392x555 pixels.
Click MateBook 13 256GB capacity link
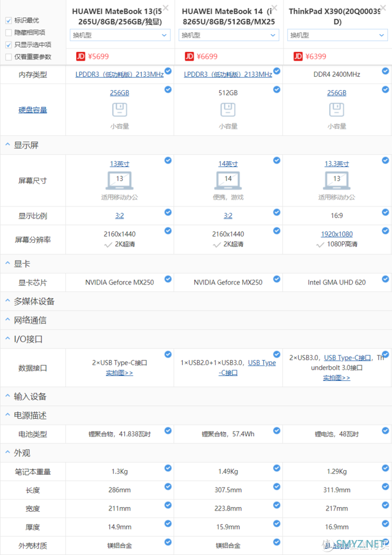[x=119, y=93]
